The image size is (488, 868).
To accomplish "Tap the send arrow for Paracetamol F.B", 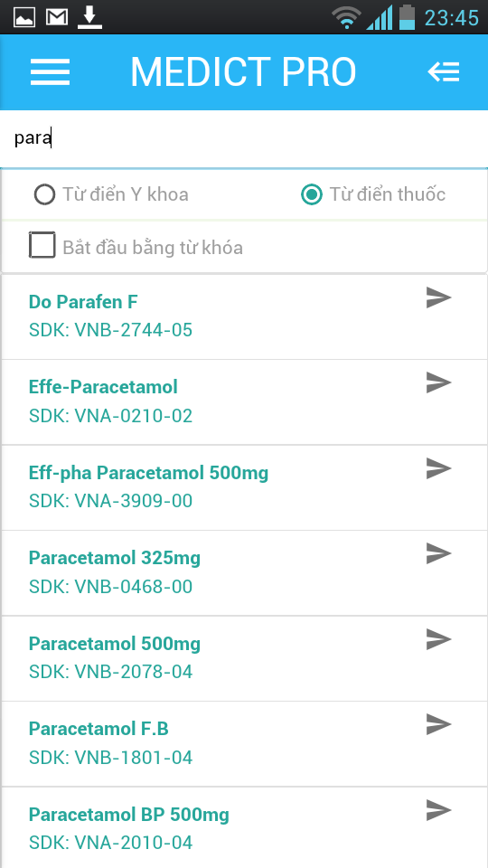I will pos(439,724).
